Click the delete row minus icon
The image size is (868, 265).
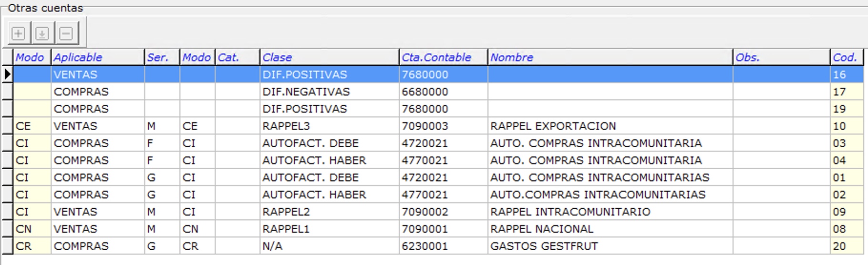tap(66, 34)
